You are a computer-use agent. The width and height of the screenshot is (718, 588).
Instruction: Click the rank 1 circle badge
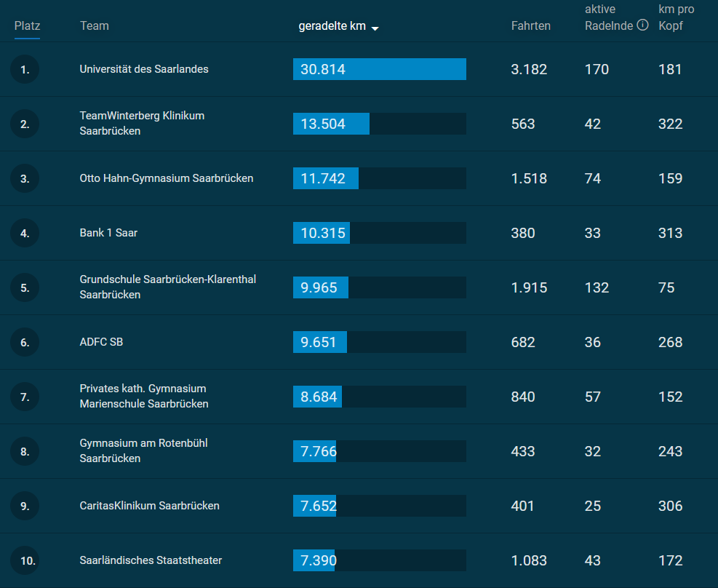click(25, 70)
